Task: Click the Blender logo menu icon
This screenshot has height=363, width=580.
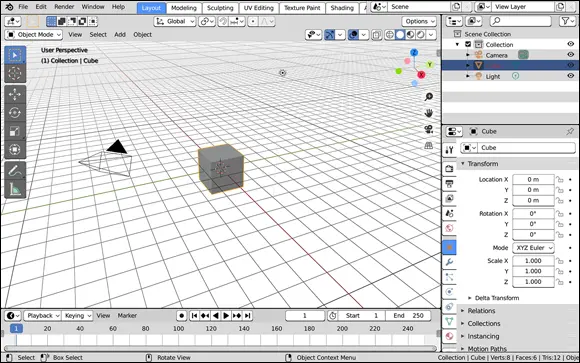Action: (9, 7)
